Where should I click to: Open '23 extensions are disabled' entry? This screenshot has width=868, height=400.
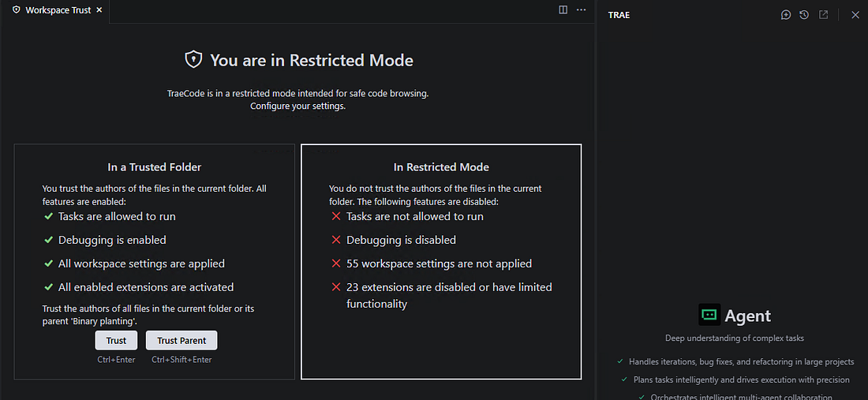point(449,295)
